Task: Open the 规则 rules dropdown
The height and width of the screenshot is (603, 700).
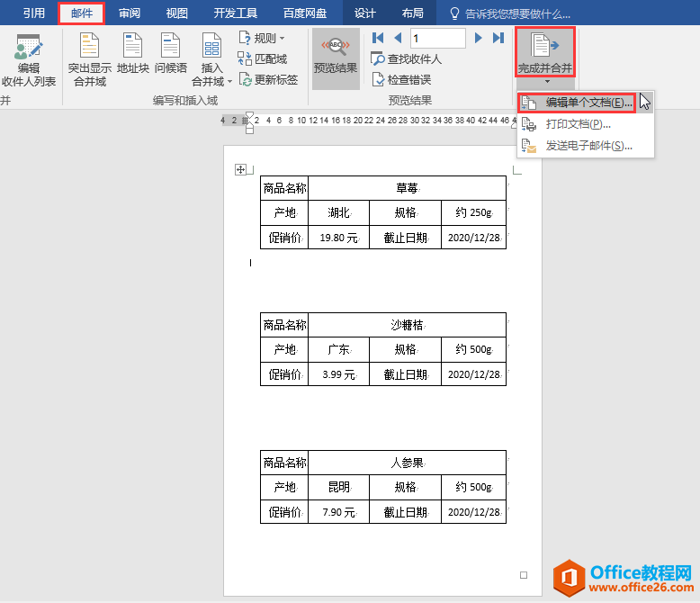Action: tap(262, 38)
